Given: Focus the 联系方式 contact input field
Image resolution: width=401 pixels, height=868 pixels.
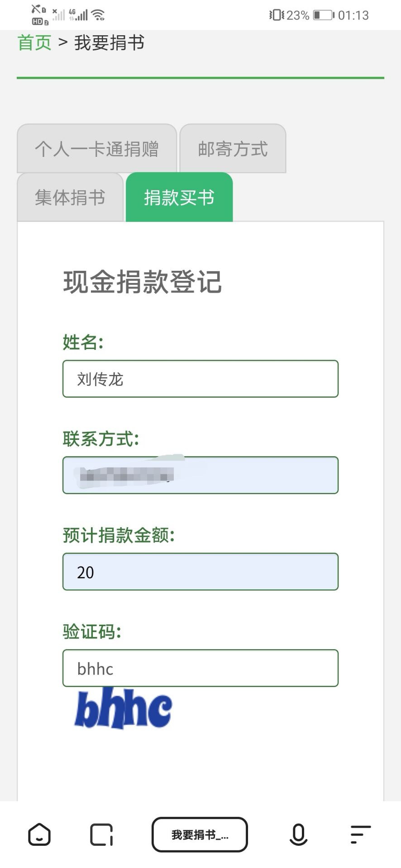Looking at the screenshot, I should tap(200, 475).
